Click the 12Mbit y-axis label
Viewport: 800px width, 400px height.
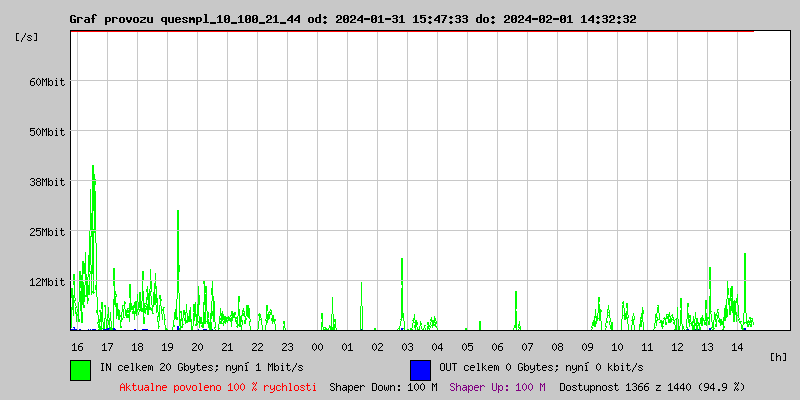pos(47,282)
